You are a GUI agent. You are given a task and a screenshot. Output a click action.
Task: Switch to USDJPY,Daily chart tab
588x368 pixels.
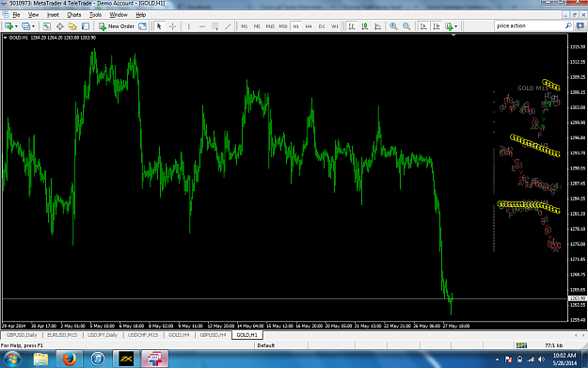coord(103,335)
